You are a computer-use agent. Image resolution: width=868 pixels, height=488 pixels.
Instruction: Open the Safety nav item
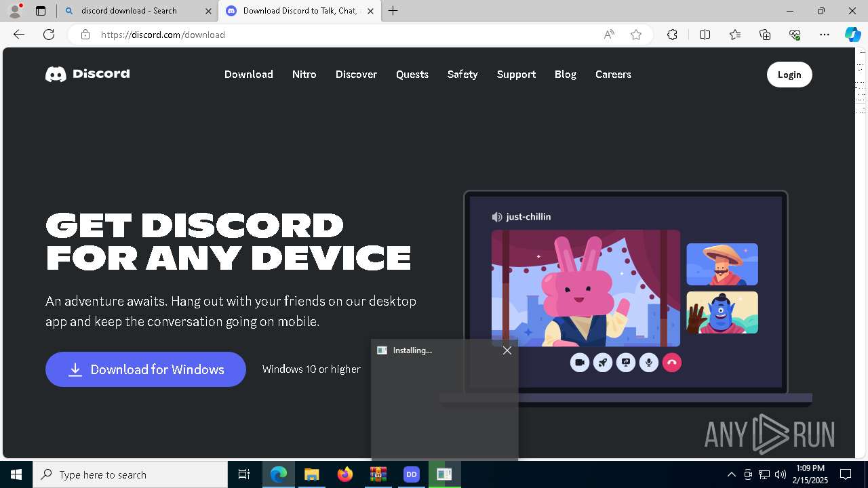pos(462,75)
